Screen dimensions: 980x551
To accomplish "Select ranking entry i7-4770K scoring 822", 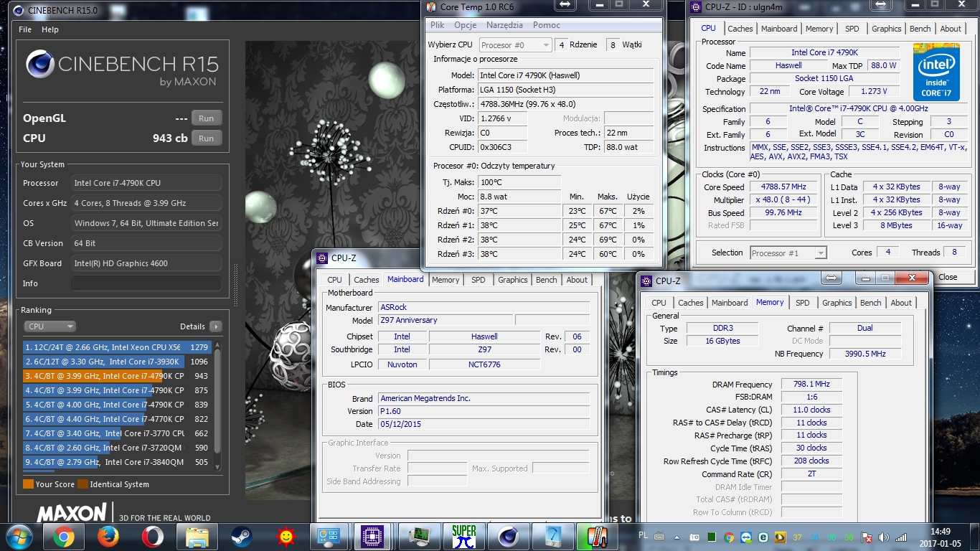I will 118,419.
